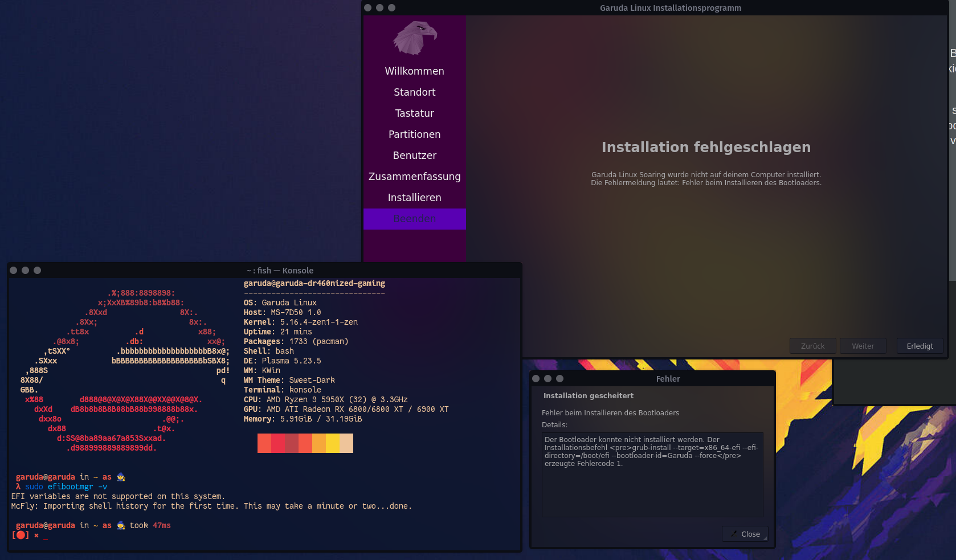The width and height of the screenshot is (956, 560).
Task: Click the 'CPU: AMD Ryzen 9 5950X' line
Action: pyautogui.click(x=326, y=399)
